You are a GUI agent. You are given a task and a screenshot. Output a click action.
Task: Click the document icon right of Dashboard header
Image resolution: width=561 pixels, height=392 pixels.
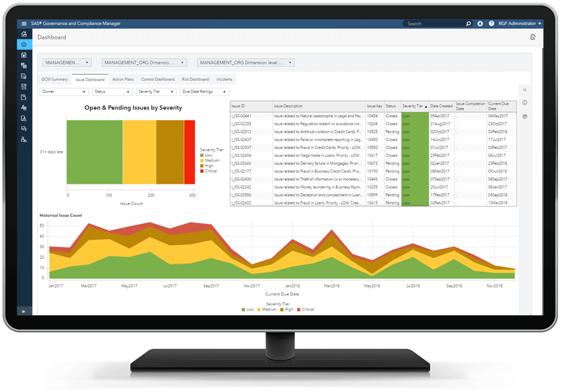point(533,37)
